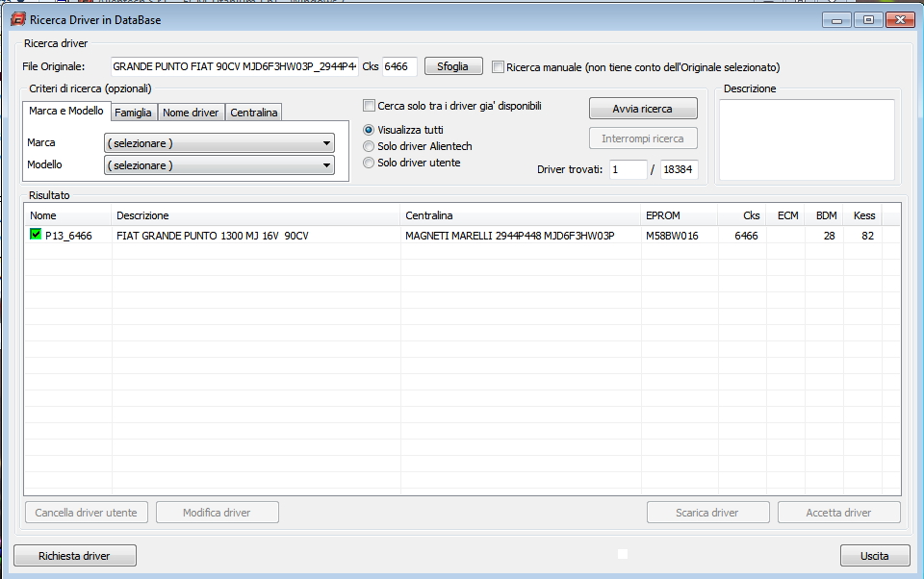Click Driver trovati count field showing 1
The image size is (924, 579).
tap(629, 169)
